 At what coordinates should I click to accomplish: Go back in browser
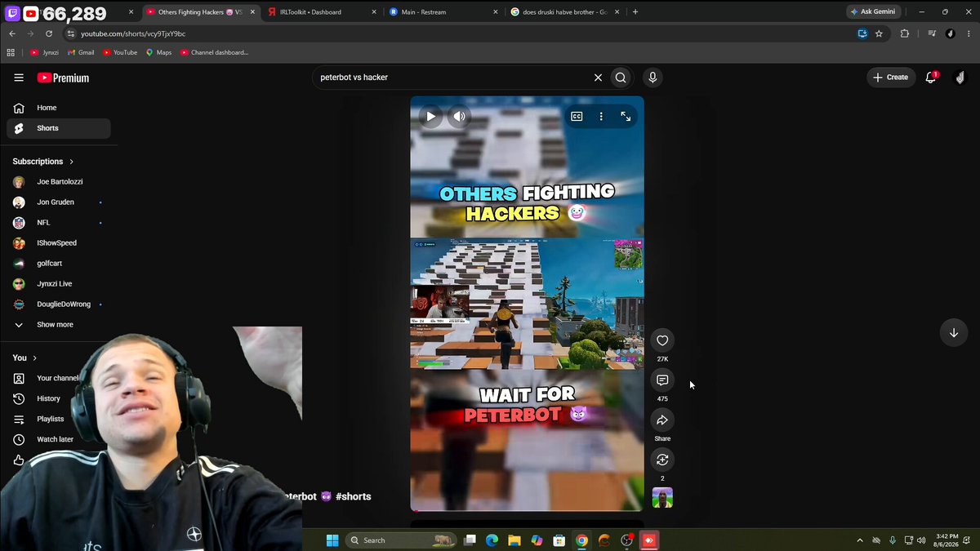click(x=12, y=33)
